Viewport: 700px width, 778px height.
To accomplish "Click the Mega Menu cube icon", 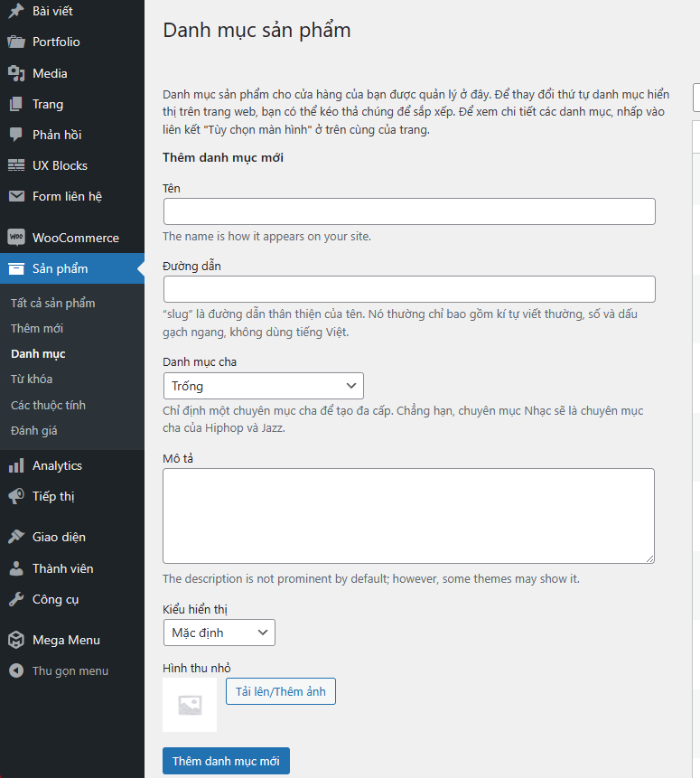I will point(16,640).
